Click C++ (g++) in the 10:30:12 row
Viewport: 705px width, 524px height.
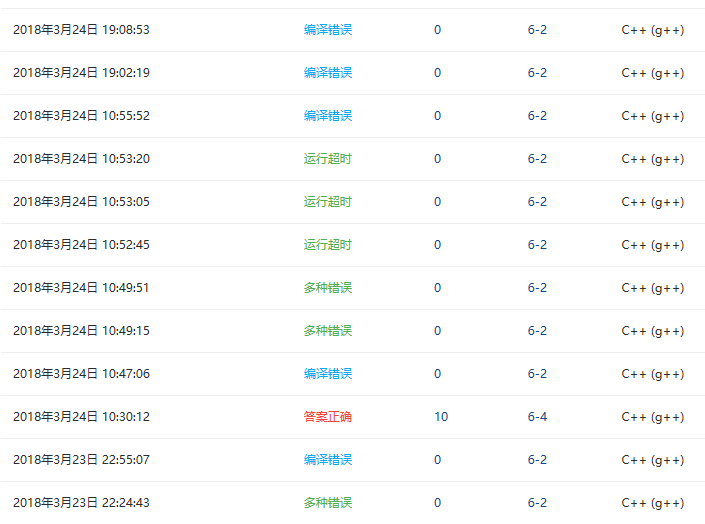point(653,417)
